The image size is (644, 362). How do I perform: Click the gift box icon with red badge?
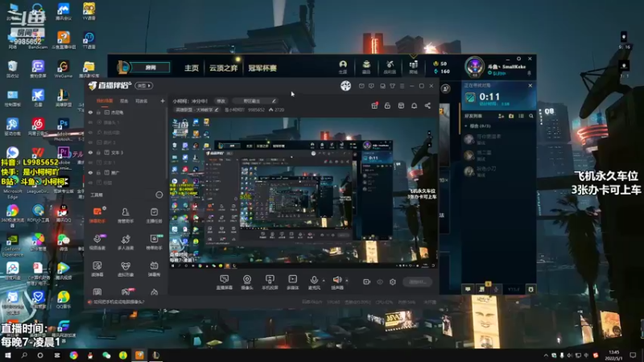point(374,105)
